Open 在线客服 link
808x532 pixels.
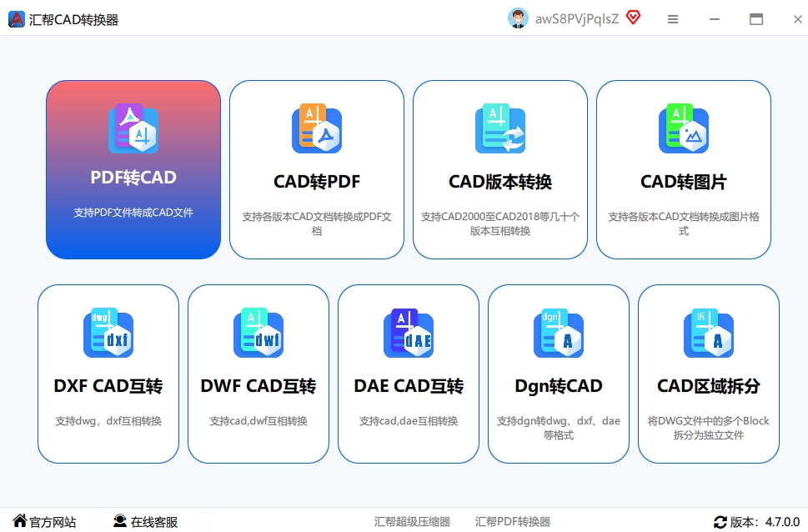coord(154,522)
